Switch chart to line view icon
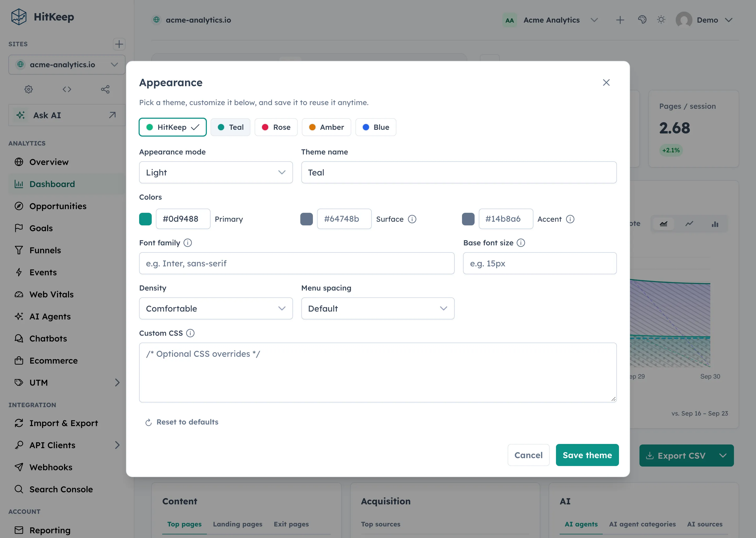The image size is (756, 538). point(689,224)
